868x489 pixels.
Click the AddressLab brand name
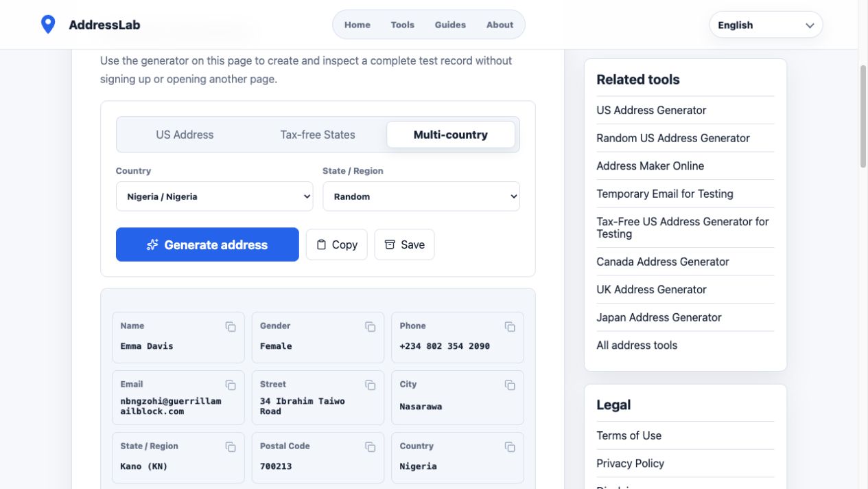pos(104,25)
